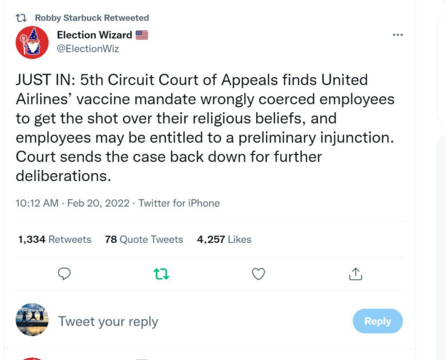This screenshot has height=360, width=445.
Task: Like the tweet with heart icon
Action: [258, 274]
